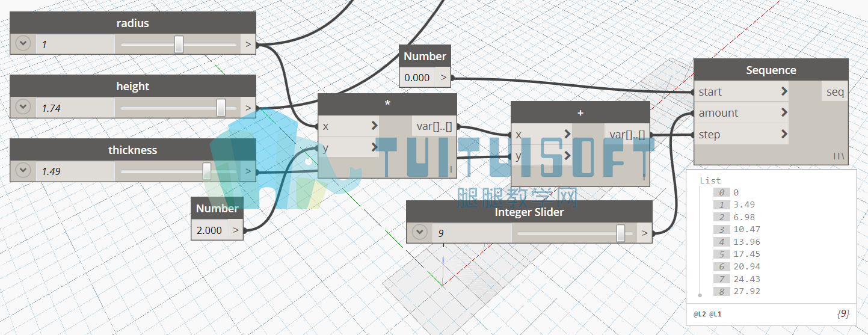The image size is (868, 335).
Task: Click the Integer Slider thumb
Action: point(621,233)
